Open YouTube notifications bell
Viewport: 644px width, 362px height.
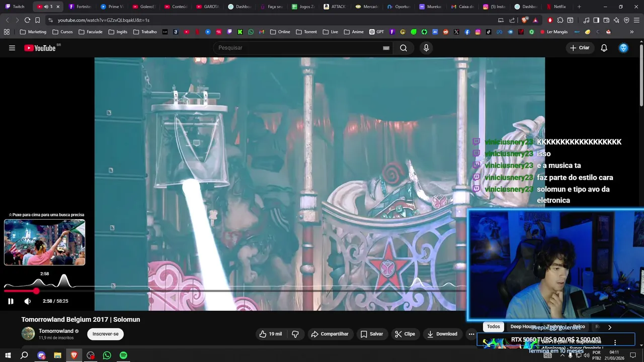point(604,48)
